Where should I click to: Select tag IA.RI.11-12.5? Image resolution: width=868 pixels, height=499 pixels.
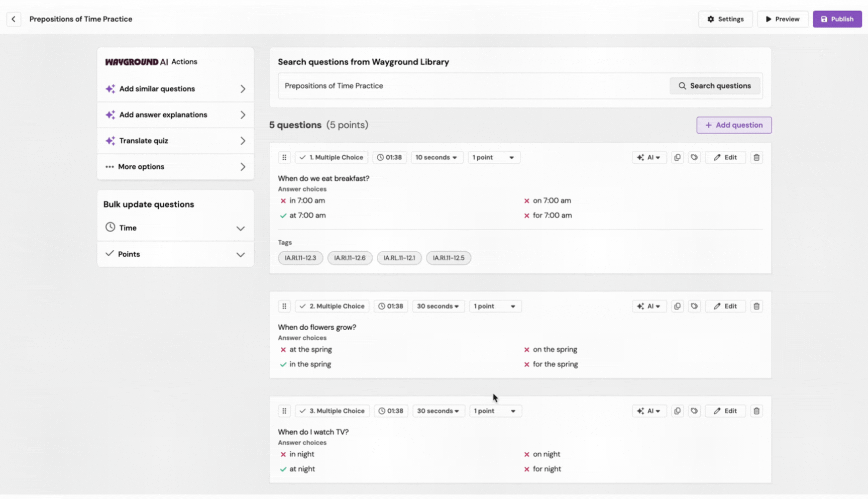(449, 258)
